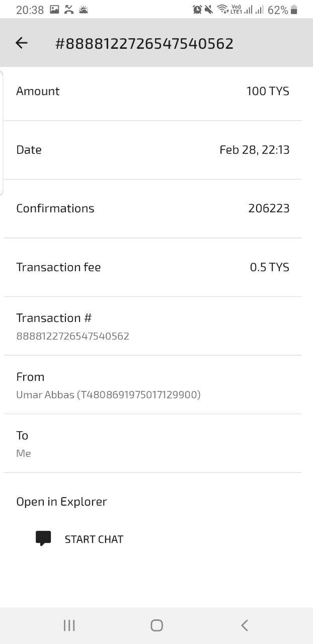Tap the chat bubble icon next to START CHAT
The image size is (313, 644).
pyautogui.click(x=43, y=538)
